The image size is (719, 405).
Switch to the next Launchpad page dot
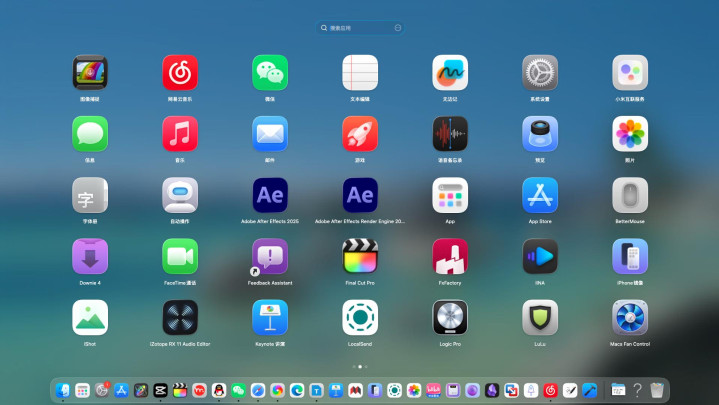pyautogui.click(x=366, y=367)
